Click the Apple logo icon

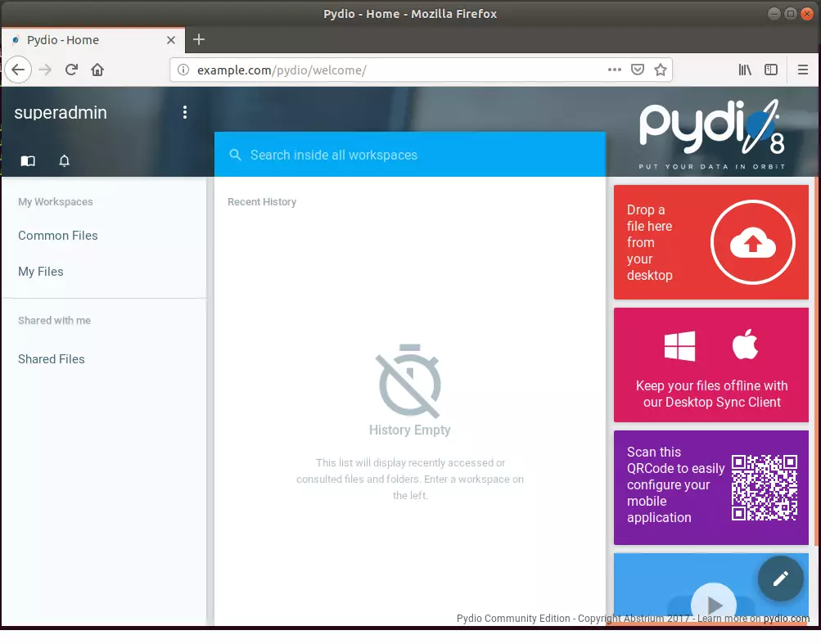(745, 344)
